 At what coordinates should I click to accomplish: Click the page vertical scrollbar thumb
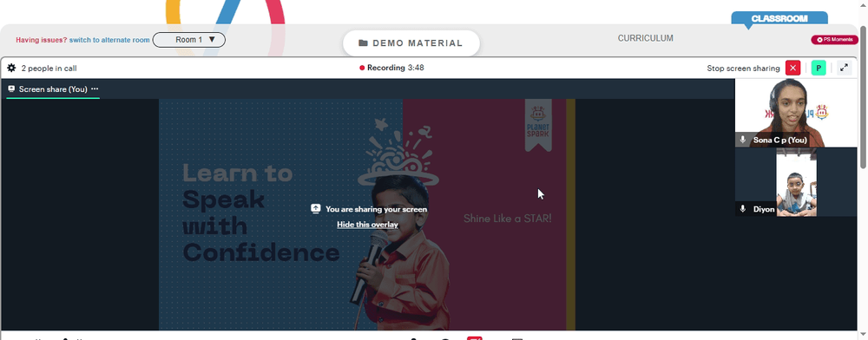click(863, 97)
